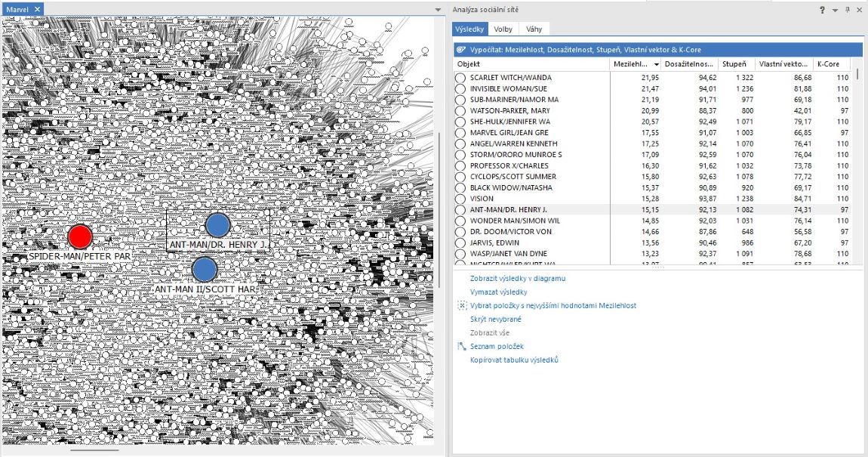
Task: Select the blue ANT-MAN II/SCOTT node
Action: click(205, 269)
